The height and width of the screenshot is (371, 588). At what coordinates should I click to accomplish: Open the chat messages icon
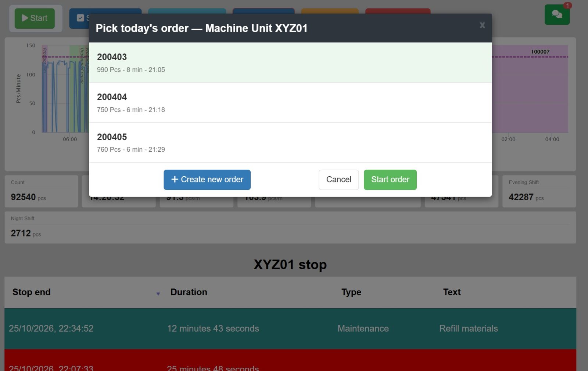pos(557,15)
